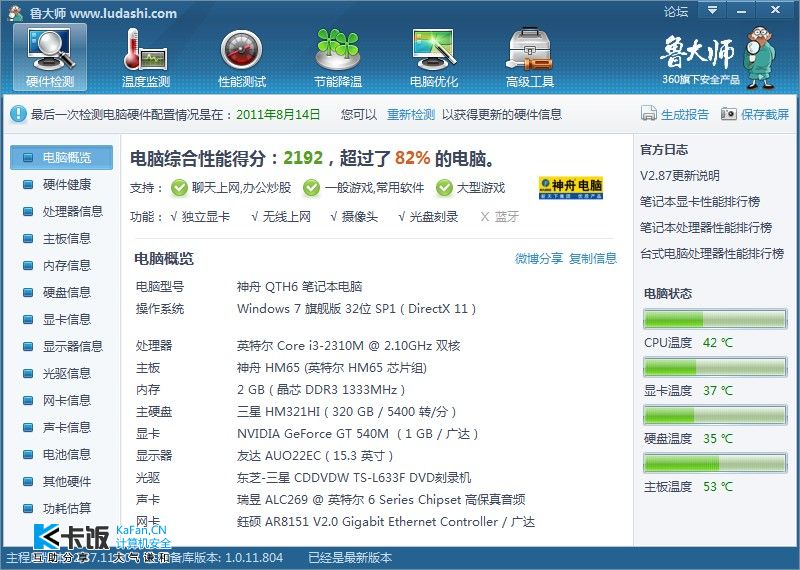This screenshot has height=570, width=800.
Task: Click the green check beside 聊天上网,办公炒股
Action: pos(179,188)
